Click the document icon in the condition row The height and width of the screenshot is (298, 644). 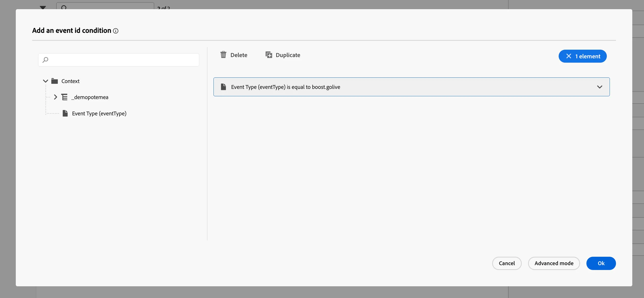point(223,87)
